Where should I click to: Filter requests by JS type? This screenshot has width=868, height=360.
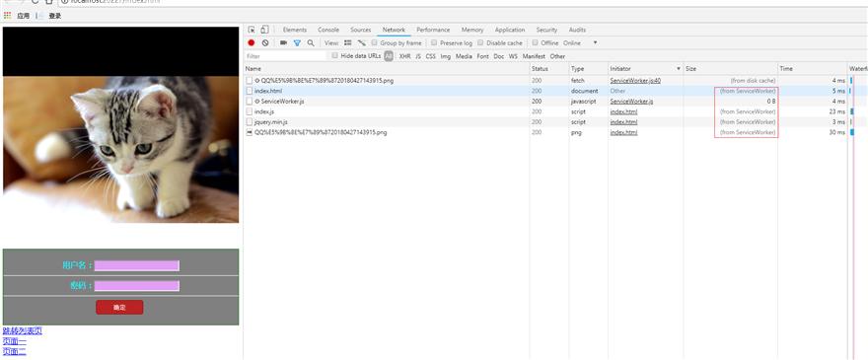click(418, 56)
